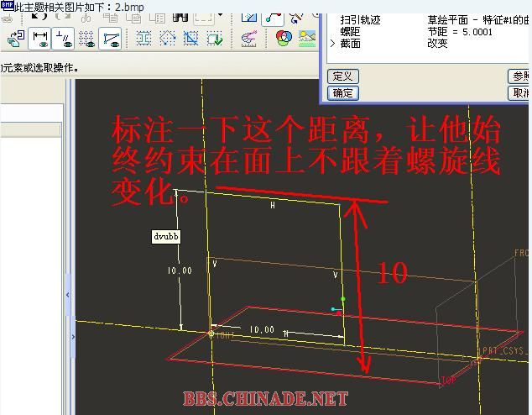The image size is (532, 415).
Task: Collapse the left panel with the < arrow
Action: [x=68, y=294]
